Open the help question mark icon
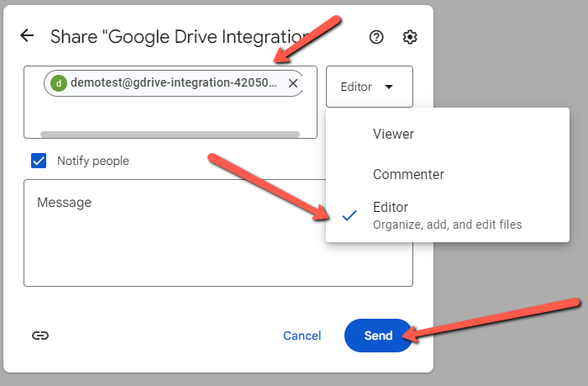This screenshot has width=588, height=386. (376, 37)
